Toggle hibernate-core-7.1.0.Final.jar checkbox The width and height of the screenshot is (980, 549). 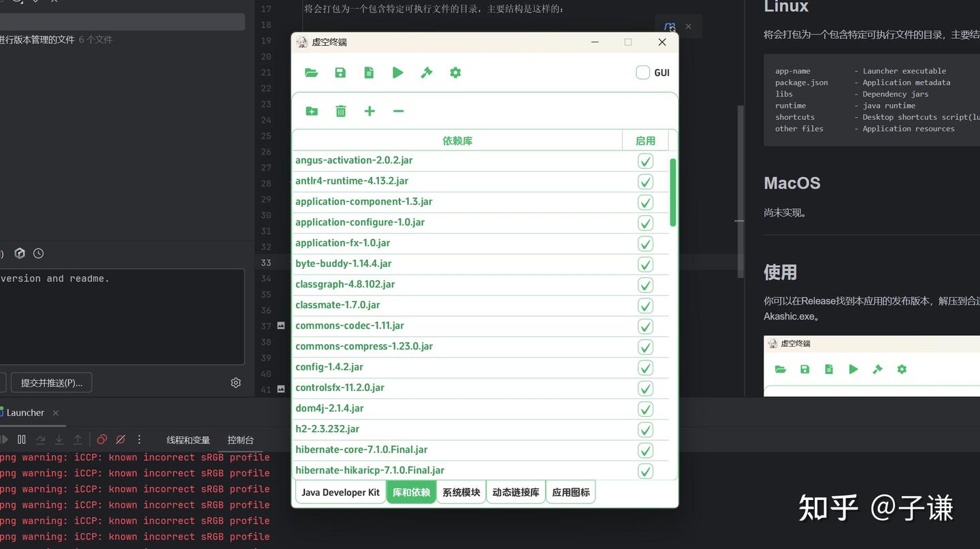(x=645, y=450)
